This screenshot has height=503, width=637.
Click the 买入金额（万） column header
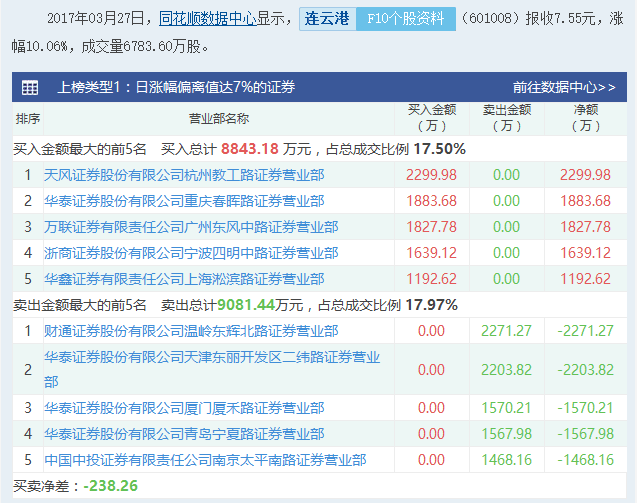click(432, 118)
